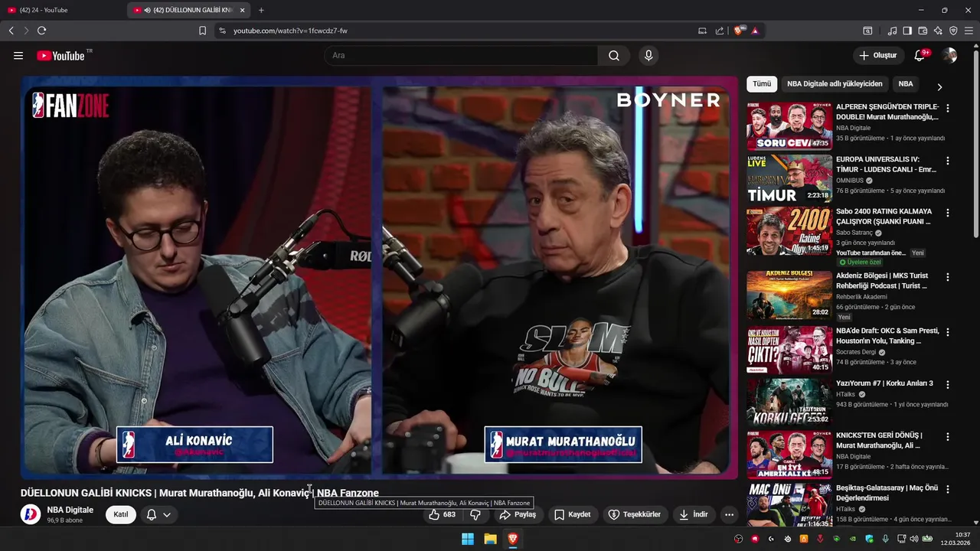Open Brave VPN shield icon
The image size is (980, 551).
click(x=953, y=31)
